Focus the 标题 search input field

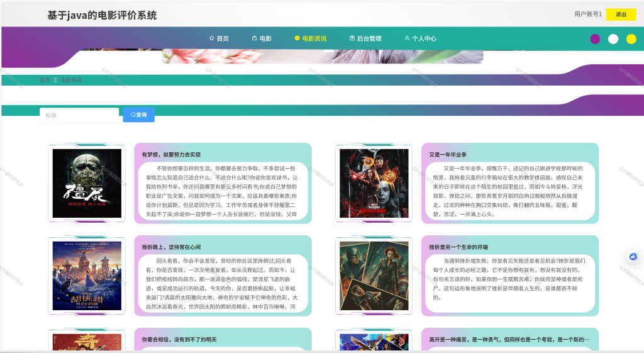[79, 115]
